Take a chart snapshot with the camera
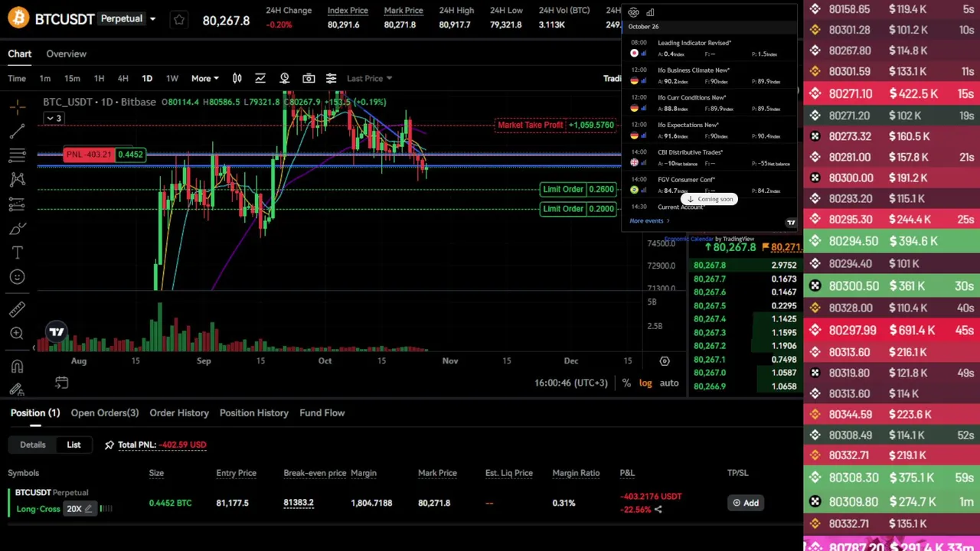Screen dimensions: 980x551 click(309, 78)
